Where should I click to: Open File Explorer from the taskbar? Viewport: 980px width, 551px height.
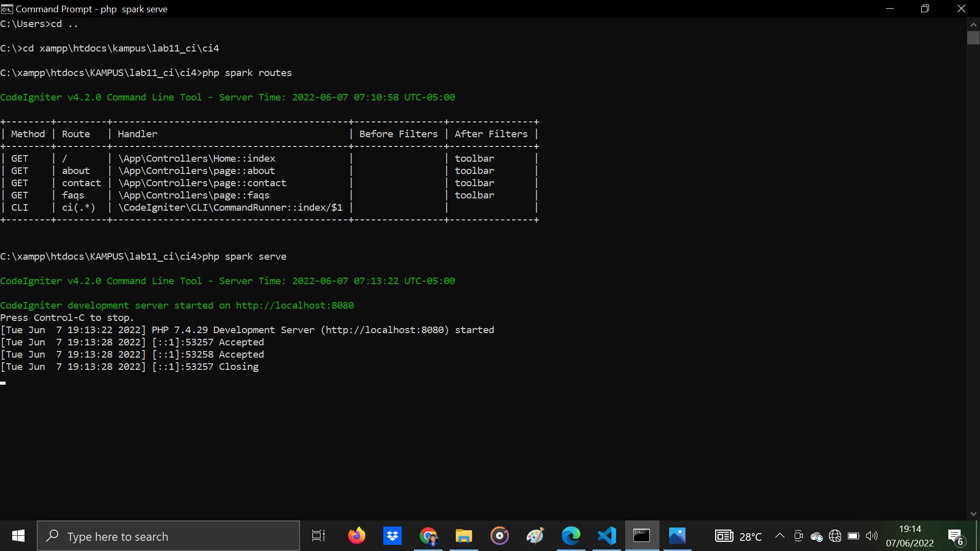click(x=464, y=536)
